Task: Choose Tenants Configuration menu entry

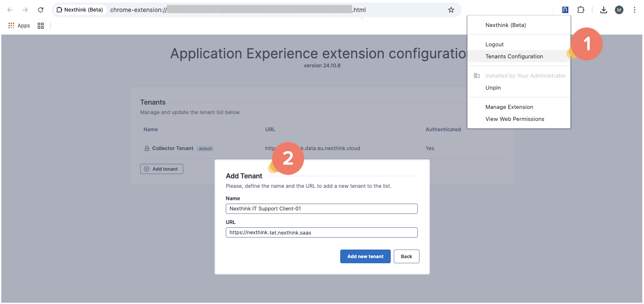Action: [514, 57]
